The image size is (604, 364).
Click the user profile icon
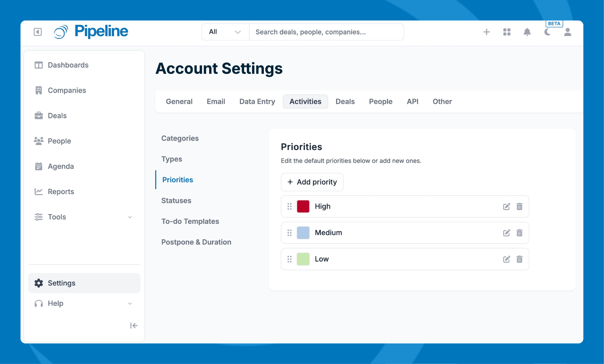(x=568, y=32)
